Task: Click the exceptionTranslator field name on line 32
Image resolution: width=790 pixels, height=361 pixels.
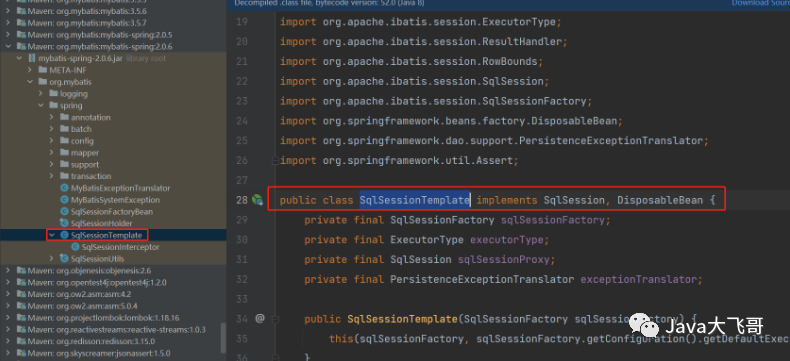Action: click(x=638, y=279)
